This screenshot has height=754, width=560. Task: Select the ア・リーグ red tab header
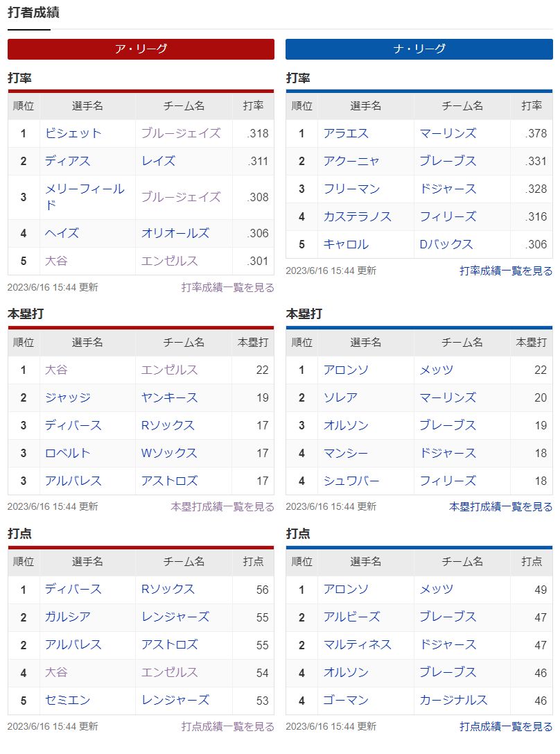pos(141,49)
